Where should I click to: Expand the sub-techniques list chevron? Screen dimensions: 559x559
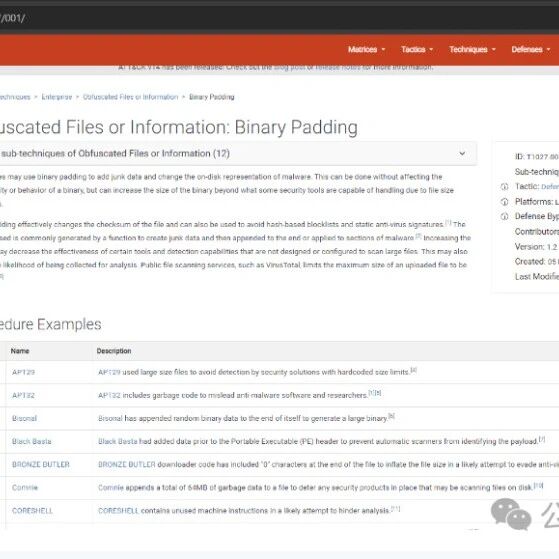[462, 154]
